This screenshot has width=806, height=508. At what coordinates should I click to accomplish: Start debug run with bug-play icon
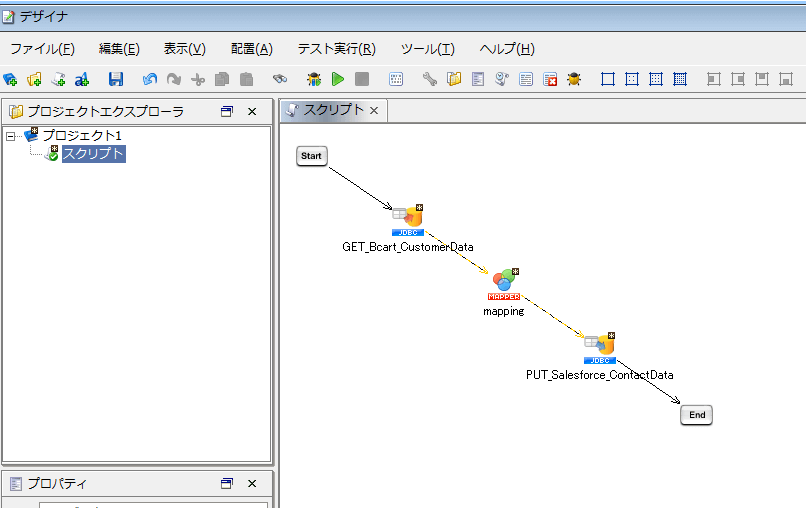click(x=314, y=79)
